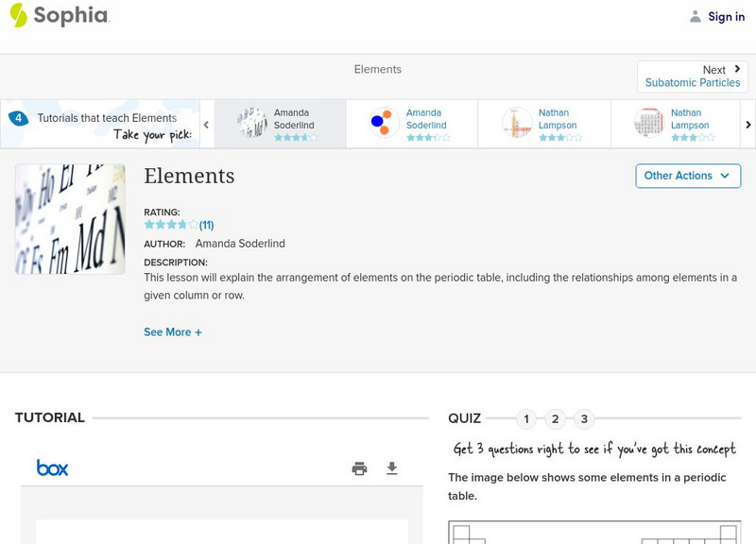Click the Sign in user icon

tap(696, 16)
